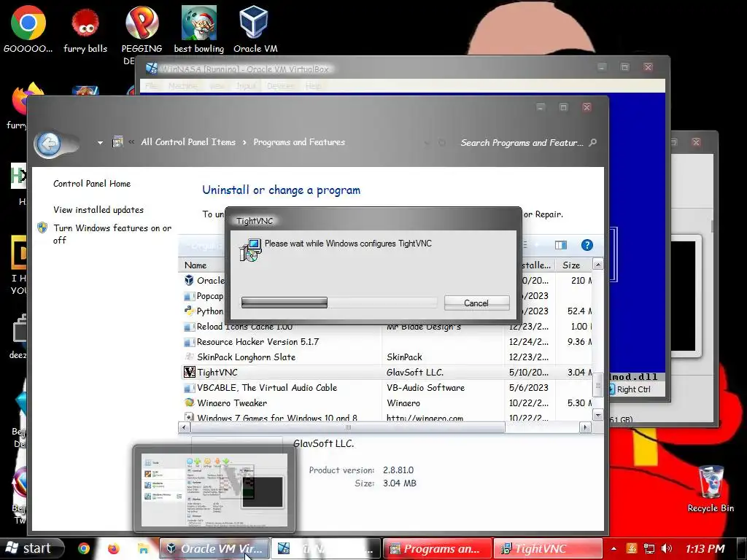
Task: Open the Start button
Action: (x=31, y=548)
